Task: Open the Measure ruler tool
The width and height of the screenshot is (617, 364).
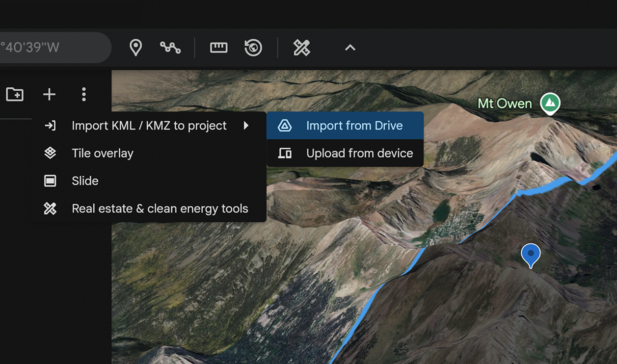Action: pyautogui.click(x=218, y=48)
